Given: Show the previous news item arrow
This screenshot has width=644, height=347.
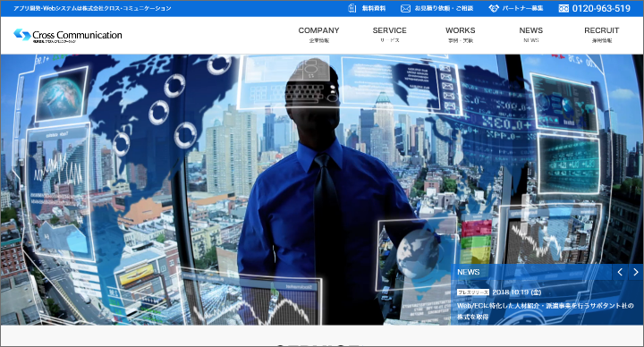Looking at the screenshot, I should click(620, 272).
